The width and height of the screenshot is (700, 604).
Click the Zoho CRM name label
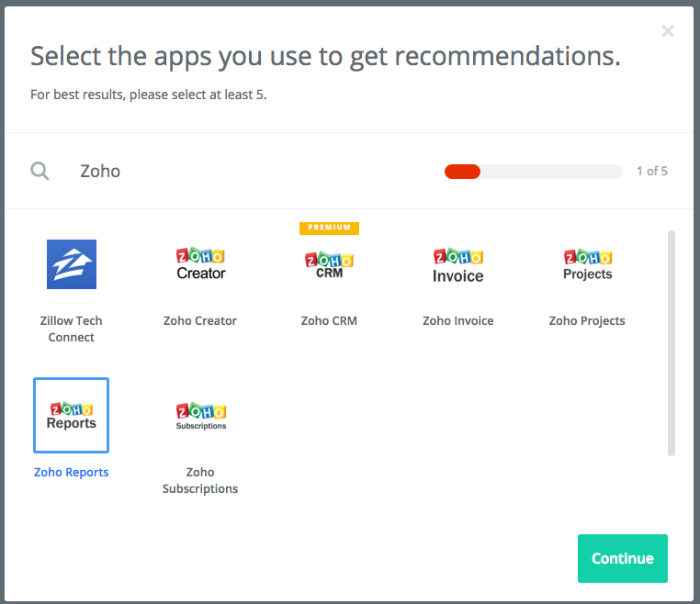(x=329, y=321)
